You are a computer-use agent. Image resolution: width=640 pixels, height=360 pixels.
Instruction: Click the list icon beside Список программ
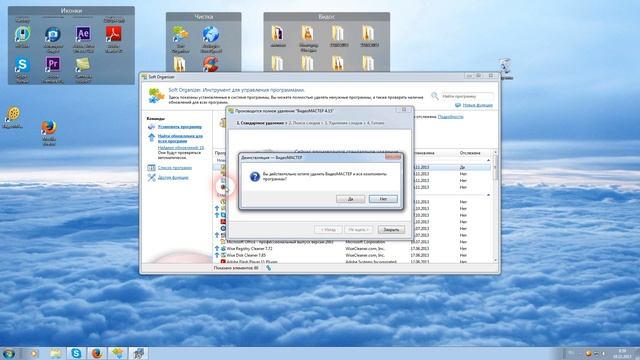pos(151,168)
